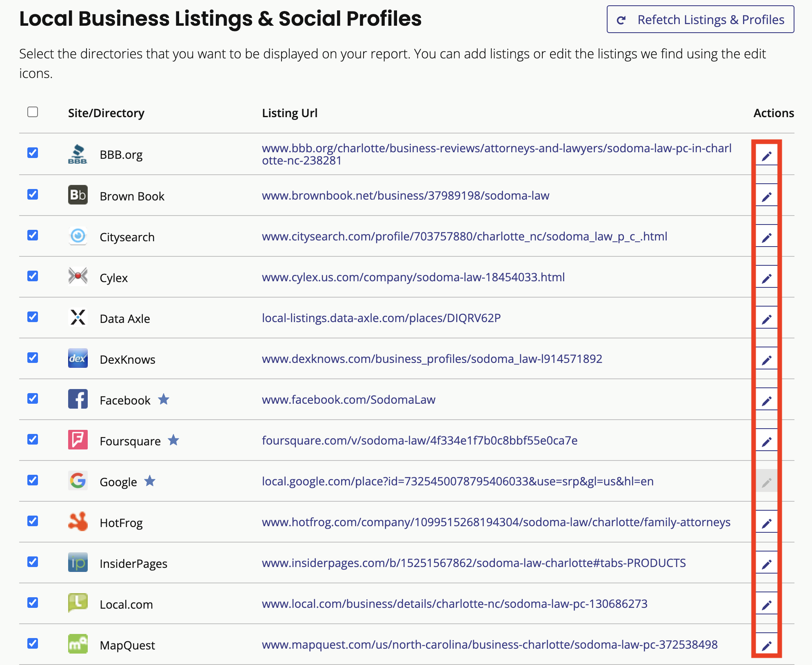Click the Foursquare logo icon
812x665 pixels.
tap(78, 440)
